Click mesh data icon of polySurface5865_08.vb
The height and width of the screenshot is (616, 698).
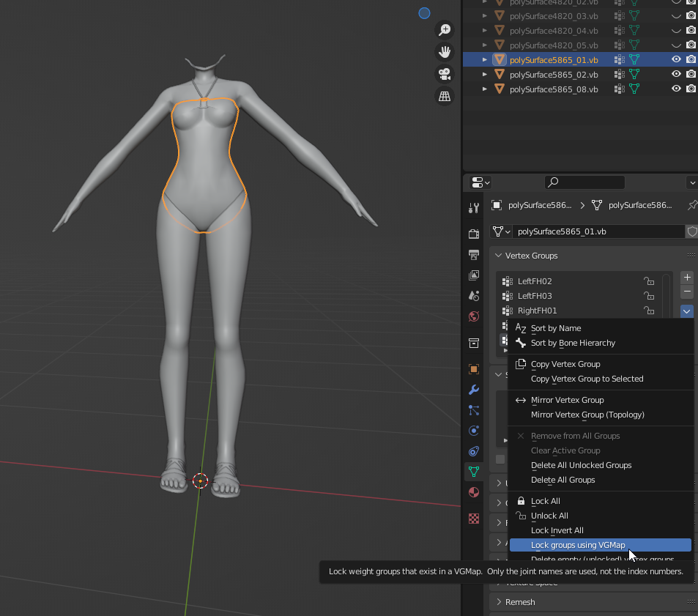coord(634,89)
